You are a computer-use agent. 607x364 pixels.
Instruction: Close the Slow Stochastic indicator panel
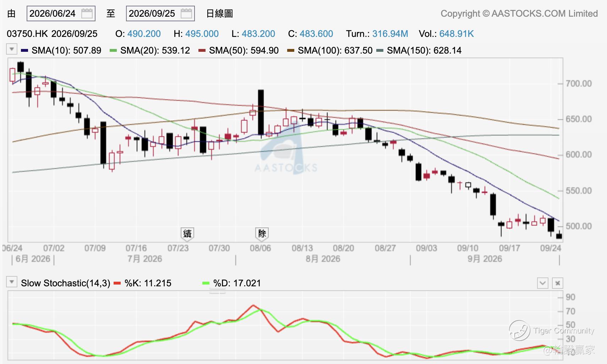tap(558, 283)
